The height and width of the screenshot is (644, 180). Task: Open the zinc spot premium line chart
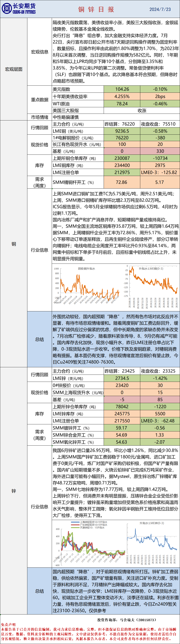pyautogui.click(x=89, y=543)
